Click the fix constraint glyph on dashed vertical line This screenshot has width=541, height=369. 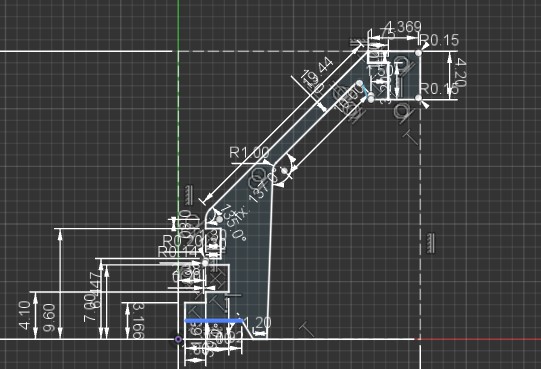[431, 243]
